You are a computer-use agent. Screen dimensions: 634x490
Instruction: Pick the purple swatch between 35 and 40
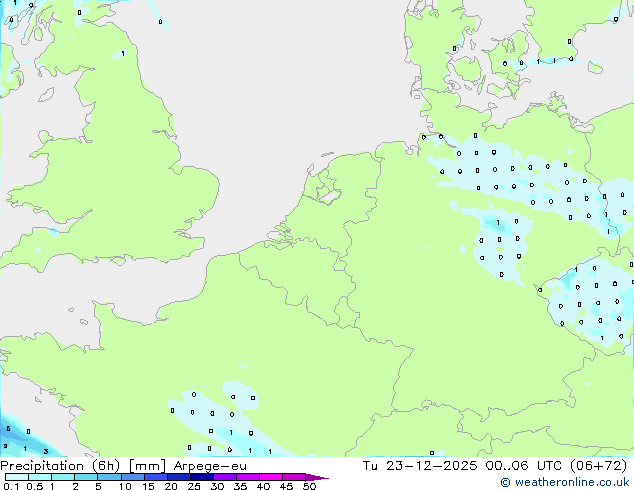coord(248,478)
